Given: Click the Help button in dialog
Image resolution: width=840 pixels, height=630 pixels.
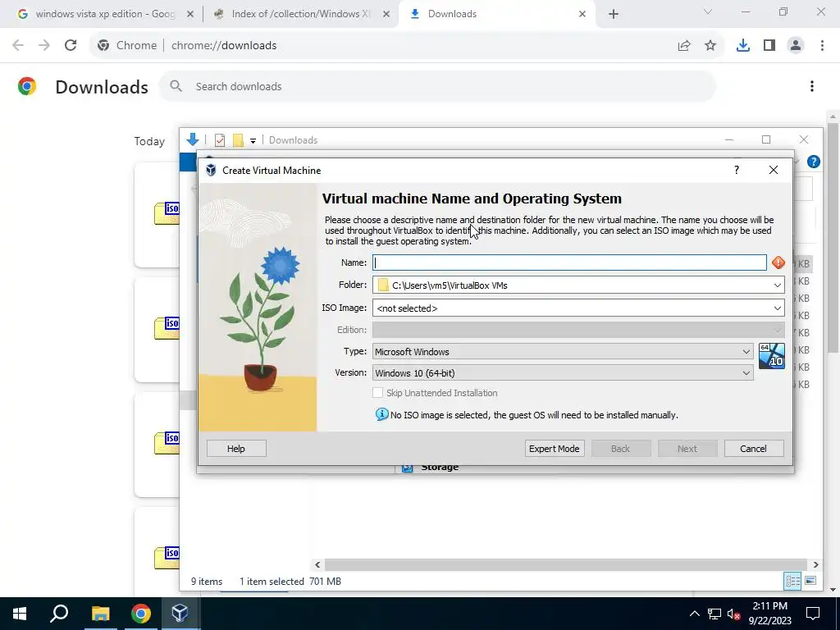Looking at the screenshot, I should pyautogui.click(x=236, y=449).
